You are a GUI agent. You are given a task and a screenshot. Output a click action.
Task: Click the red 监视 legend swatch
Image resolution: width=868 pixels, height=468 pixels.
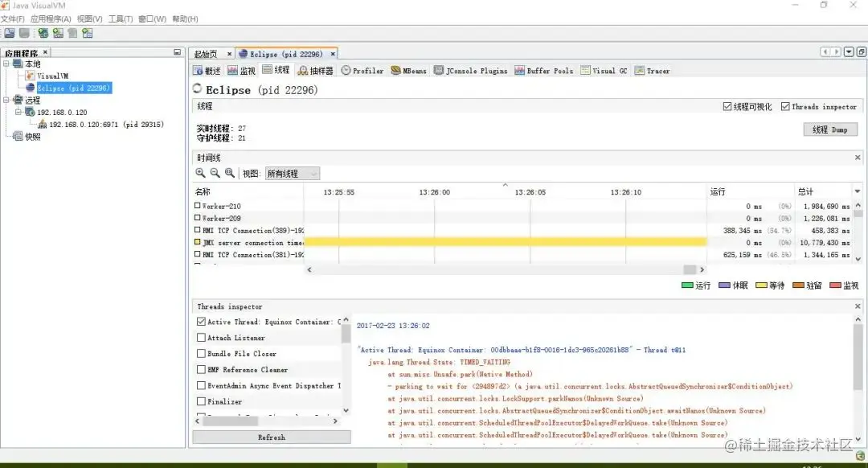tap(835, 285)
